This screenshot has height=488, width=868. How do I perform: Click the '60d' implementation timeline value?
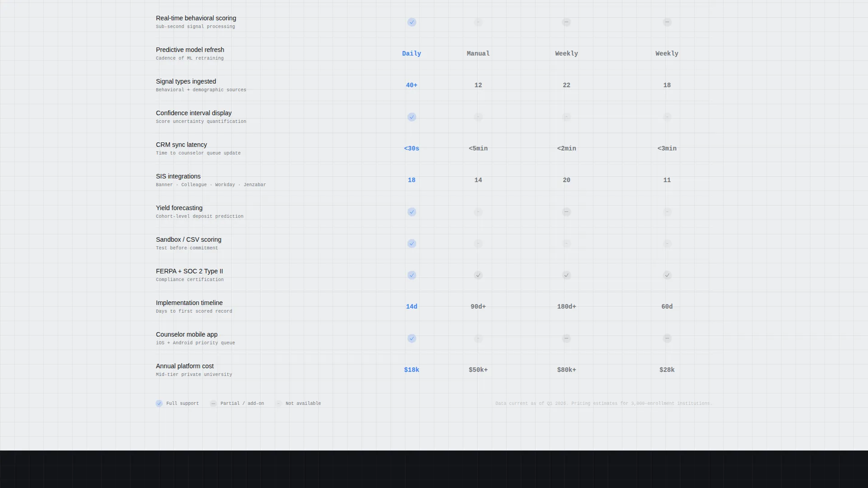coord(667,306)
